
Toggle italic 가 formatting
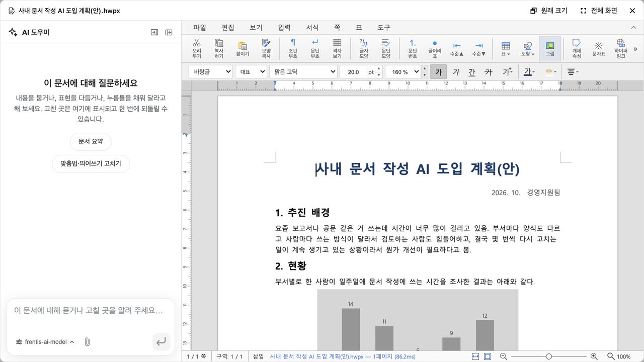[x=456, y=72]
